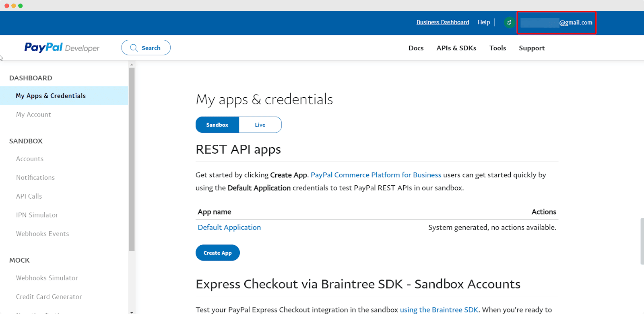This screenshot has width=644, height=314.
Task: Click the PayPal Developer logo
Action: [62, 48]
